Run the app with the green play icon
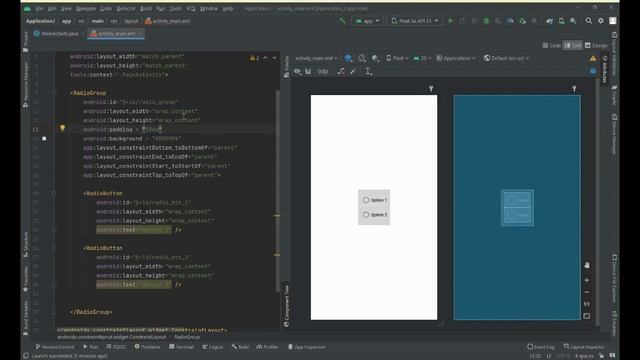Image resolution: width=640 pixels, height=360 pixels. pos(451,21)
